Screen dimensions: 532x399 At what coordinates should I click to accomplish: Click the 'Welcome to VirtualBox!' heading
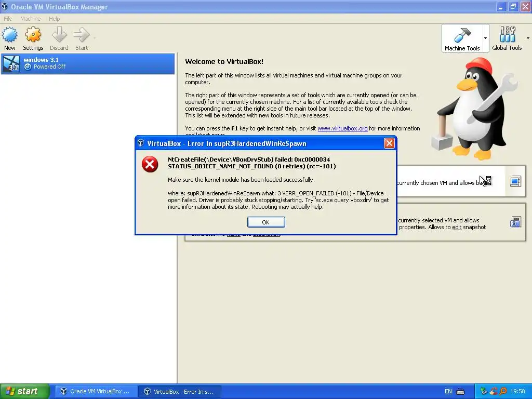224,61
